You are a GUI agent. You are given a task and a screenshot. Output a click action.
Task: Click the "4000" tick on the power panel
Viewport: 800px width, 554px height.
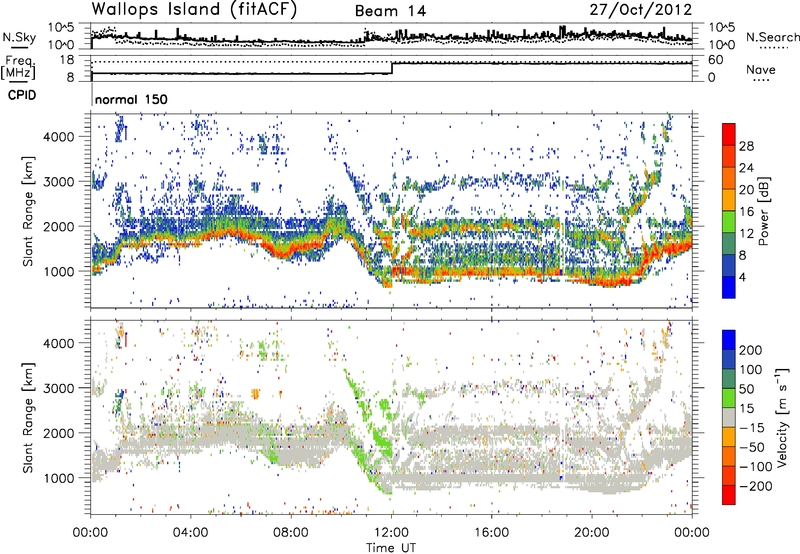[x=58, y=137]
